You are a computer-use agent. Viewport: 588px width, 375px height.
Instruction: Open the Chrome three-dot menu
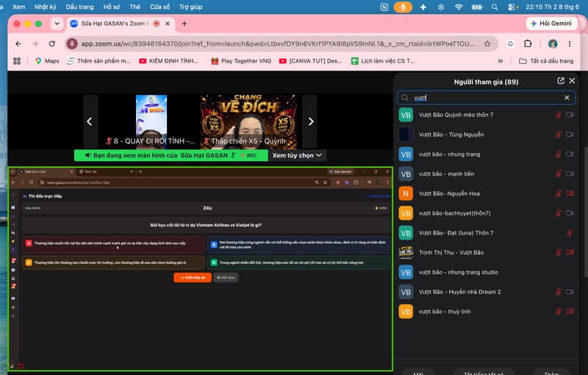[570, 44]
